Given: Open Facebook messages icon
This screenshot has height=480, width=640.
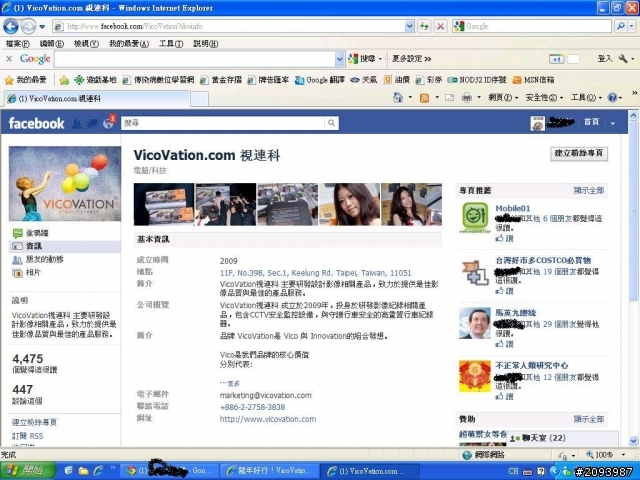Looking at the screenshot, I should point(92,123).
